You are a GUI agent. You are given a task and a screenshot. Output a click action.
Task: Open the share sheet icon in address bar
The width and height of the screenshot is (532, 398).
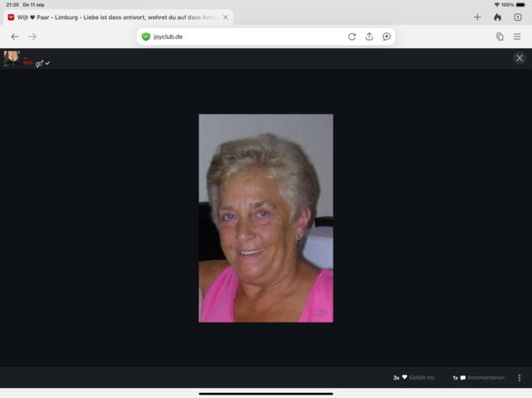(x=369, y=37)
